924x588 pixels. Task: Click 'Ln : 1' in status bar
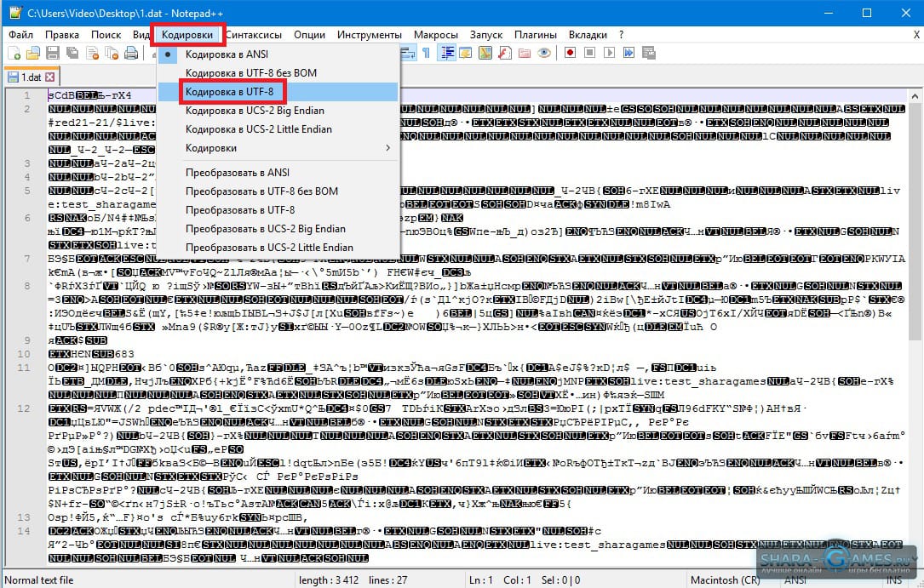point(481,580)
